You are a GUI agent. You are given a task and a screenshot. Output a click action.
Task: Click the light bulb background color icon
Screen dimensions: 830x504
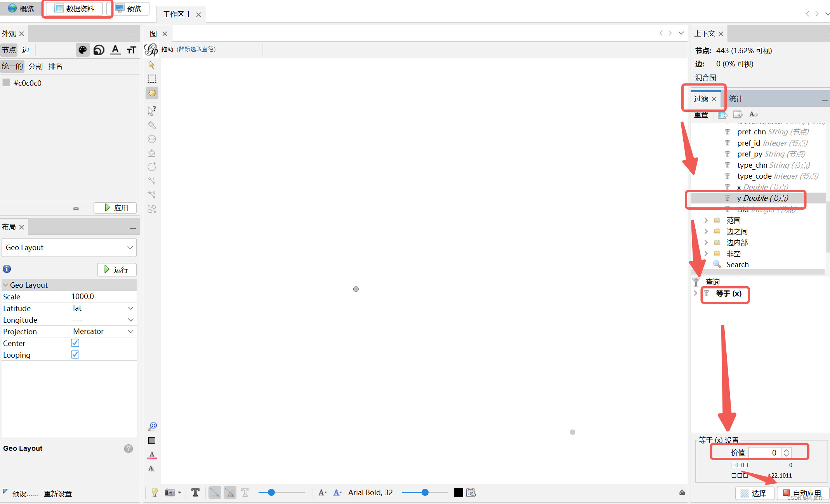coord(155,492)
